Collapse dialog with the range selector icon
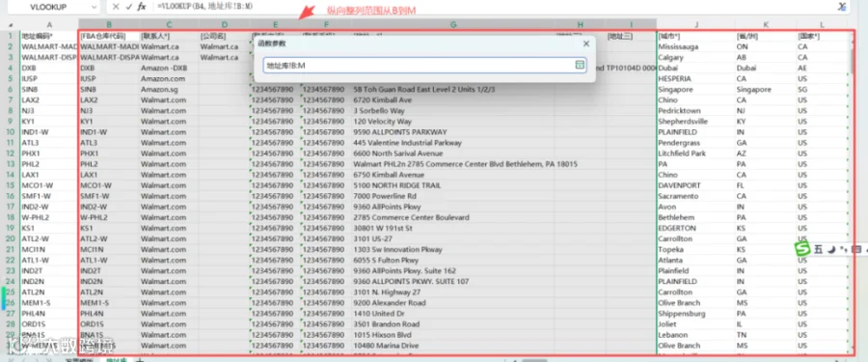Image resolution: width=868 pixels, height=362 pixels. (x=580, y=66)
